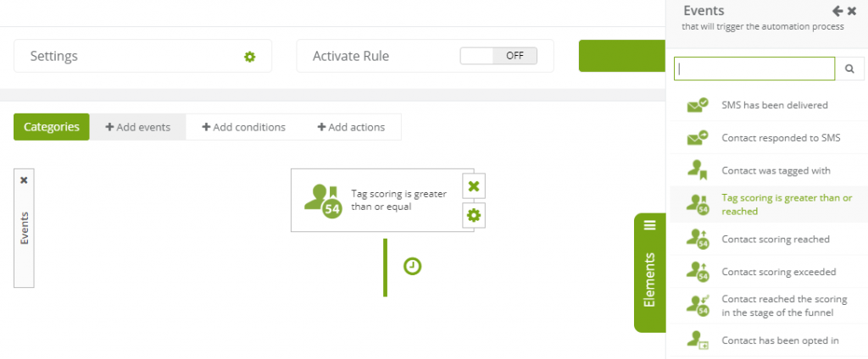
Task: Choose Add actions tab
Action: [351, 127]
